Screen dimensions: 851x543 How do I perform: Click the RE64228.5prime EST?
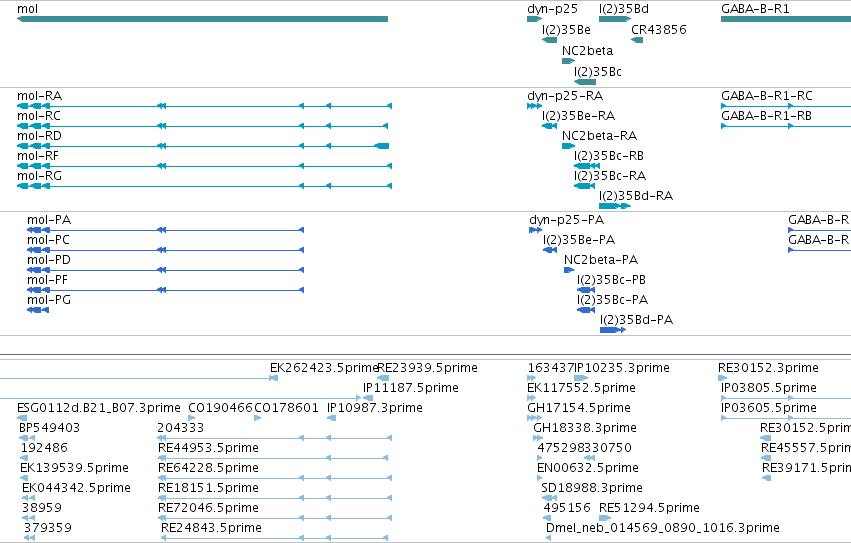(275, 478)
